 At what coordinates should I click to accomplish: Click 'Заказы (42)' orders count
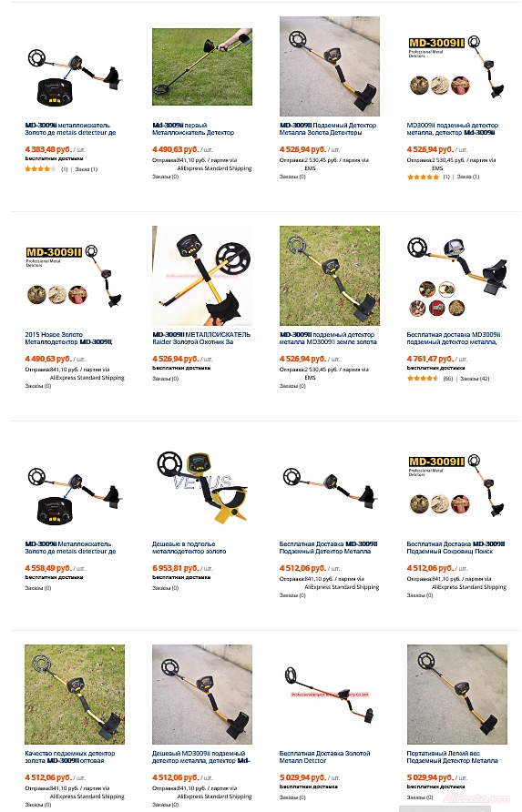tap(475, 379)
